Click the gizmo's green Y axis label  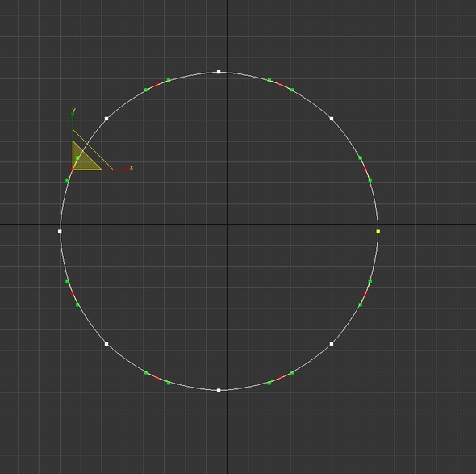[73, 111]
